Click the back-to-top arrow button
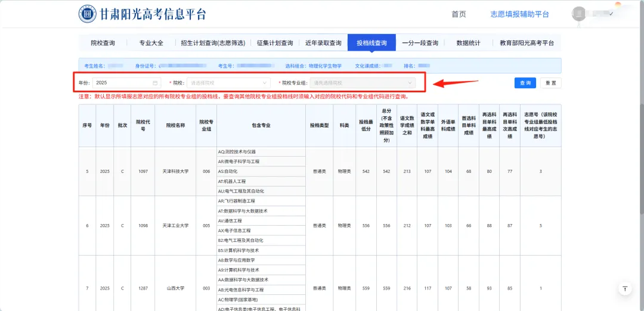The height and width of the screenshot is (311, 644). click(x=625, y=288)
